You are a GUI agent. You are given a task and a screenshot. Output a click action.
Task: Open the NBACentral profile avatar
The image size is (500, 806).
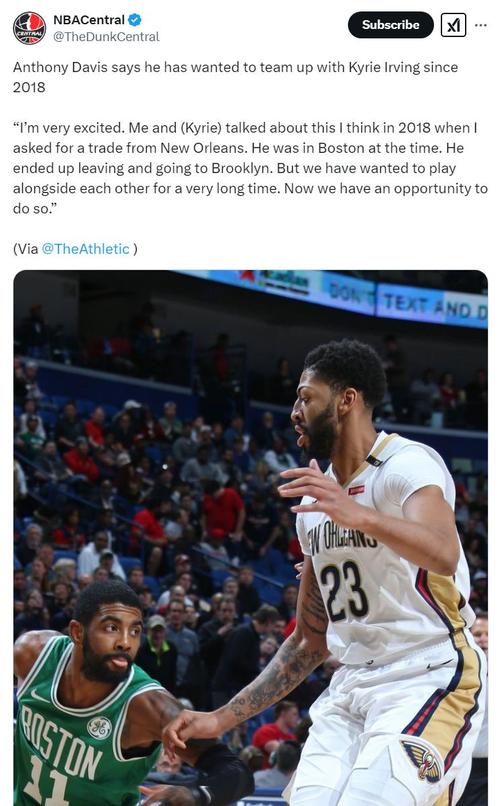click(29, 28)
